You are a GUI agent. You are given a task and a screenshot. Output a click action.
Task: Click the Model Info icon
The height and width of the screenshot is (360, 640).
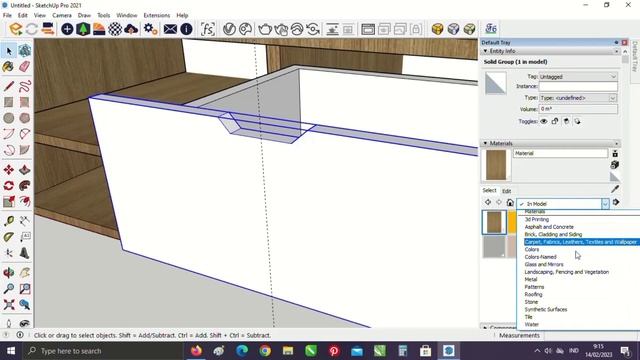coord(187,29)
